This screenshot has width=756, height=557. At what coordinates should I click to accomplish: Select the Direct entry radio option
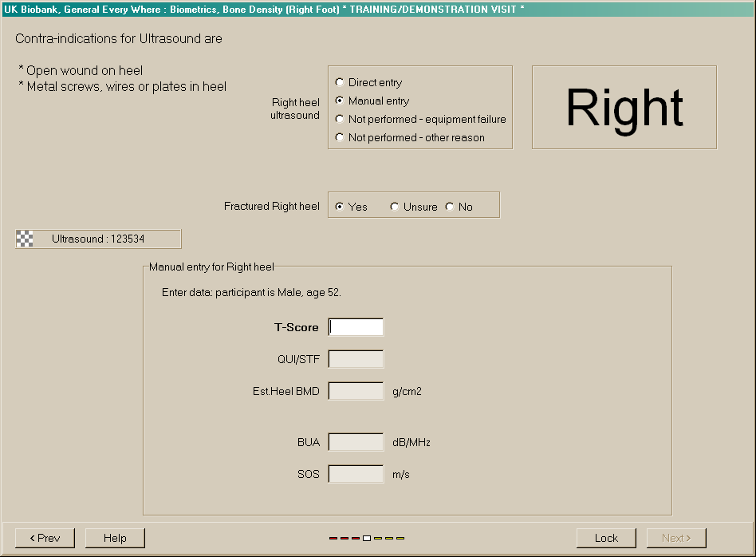(x=341, y=82)
